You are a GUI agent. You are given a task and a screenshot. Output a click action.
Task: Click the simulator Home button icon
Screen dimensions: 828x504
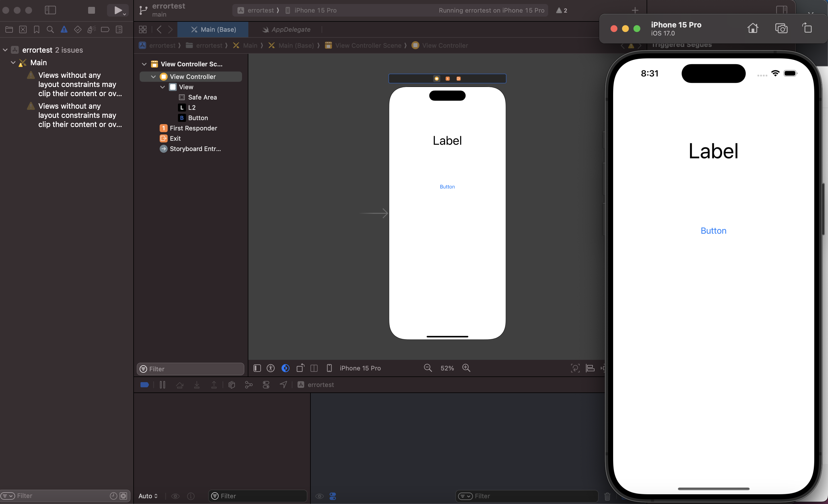753,28
